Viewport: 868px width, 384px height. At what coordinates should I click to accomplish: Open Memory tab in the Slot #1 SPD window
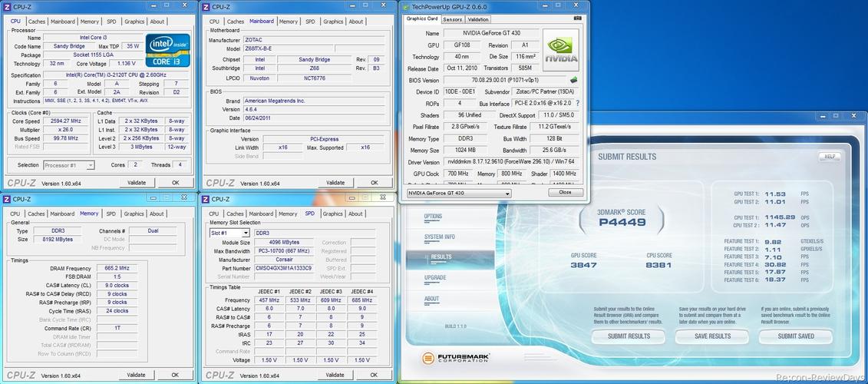[288, 214]
